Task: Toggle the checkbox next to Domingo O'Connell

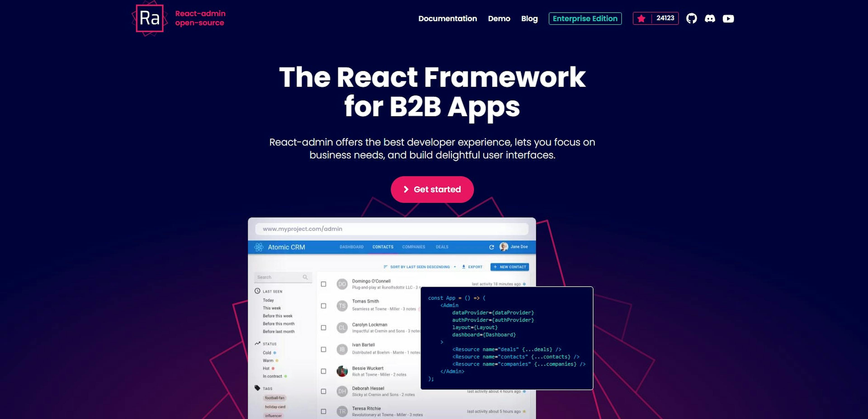Action: pos(324,284)
